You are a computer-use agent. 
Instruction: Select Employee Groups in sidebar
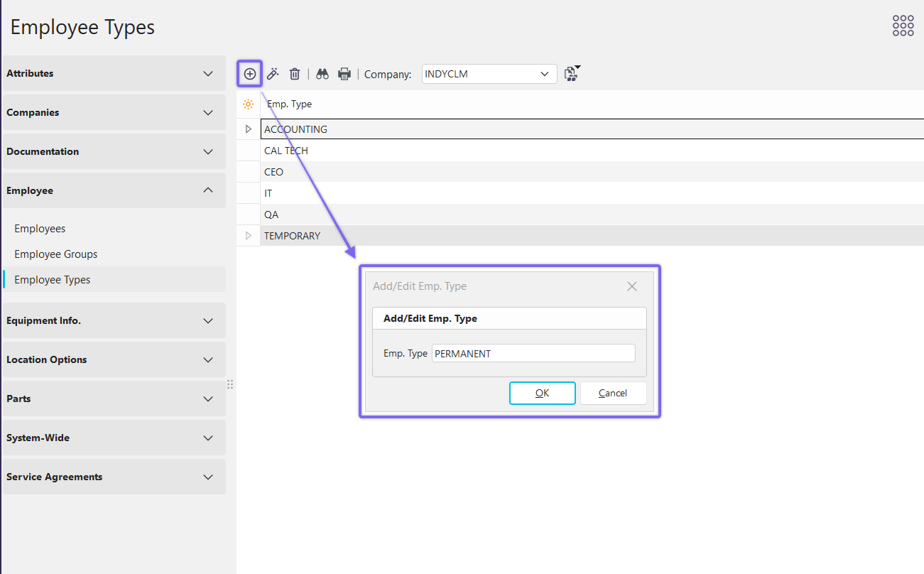coord(56,254)
